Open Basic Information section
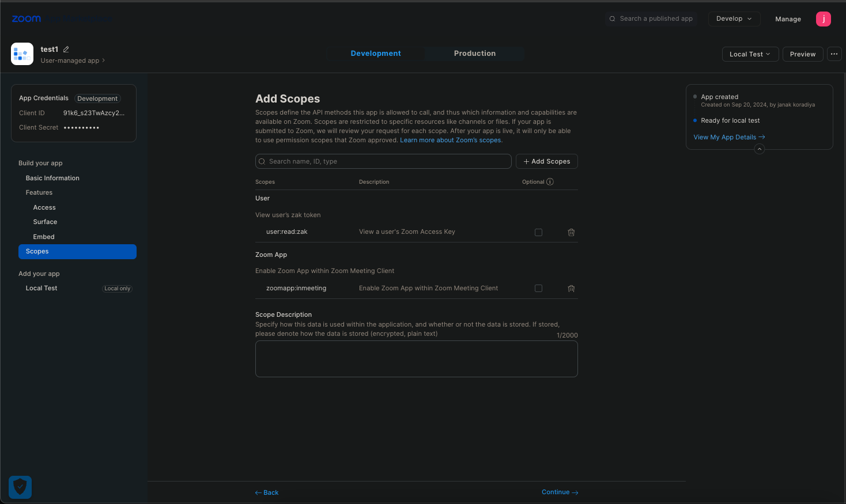Image resolution: width=846 pixels, height=504 pixels. [52, 179]
